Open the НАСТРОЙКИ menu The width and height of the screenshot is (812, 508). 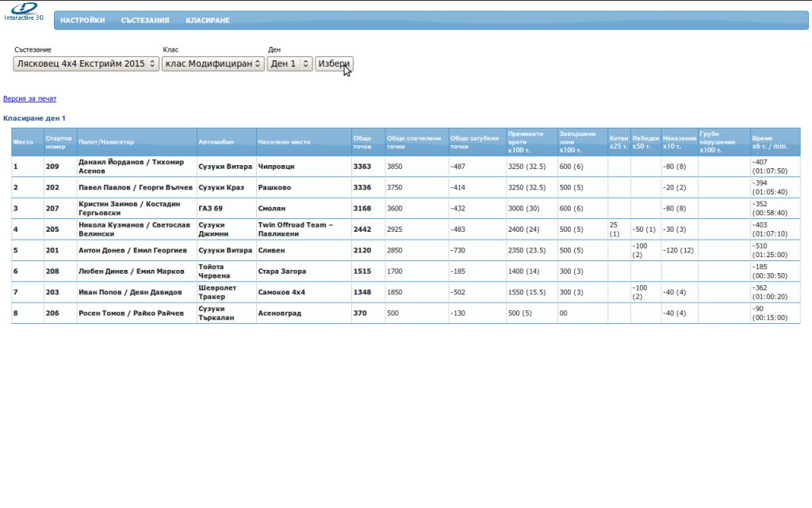82,20
